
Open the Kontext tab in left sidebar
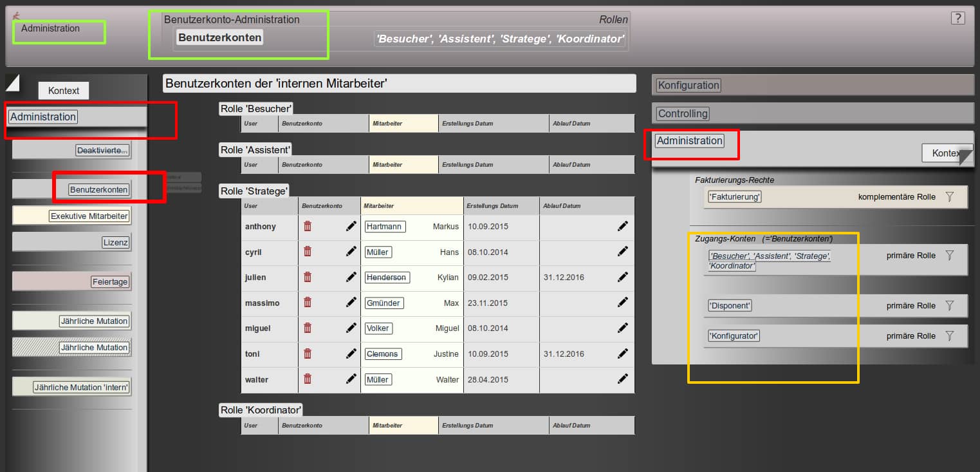click(64, 91)
